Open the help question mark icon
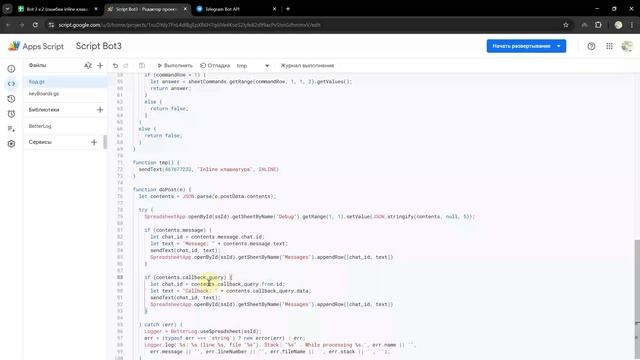This screenshot has width=640, height=360. tap(591, 46)
